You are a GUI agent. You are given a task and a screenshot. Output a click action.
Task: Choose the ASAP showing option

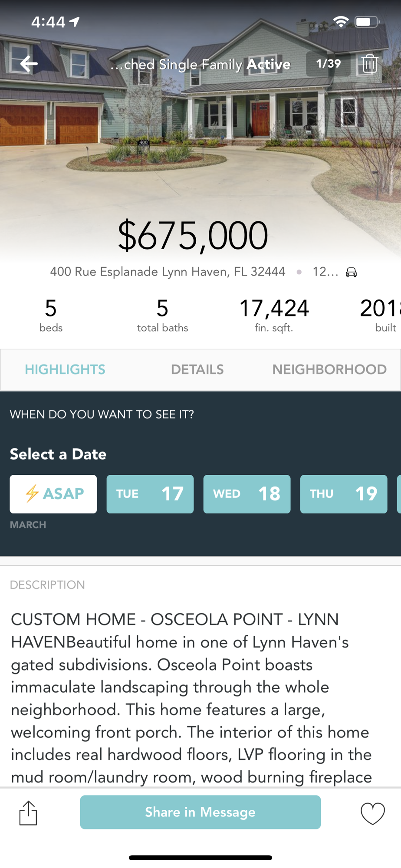tap(53, 494)
